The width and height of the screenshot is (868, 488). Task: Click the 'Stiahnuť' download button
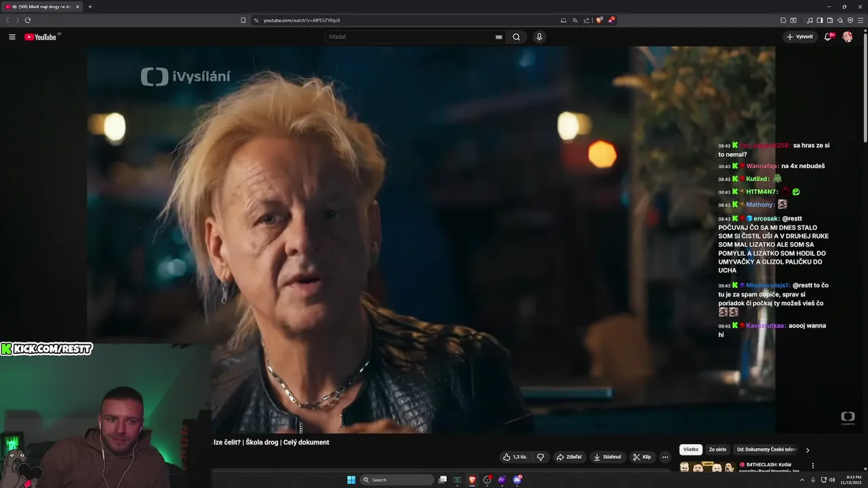click(608, 457)
